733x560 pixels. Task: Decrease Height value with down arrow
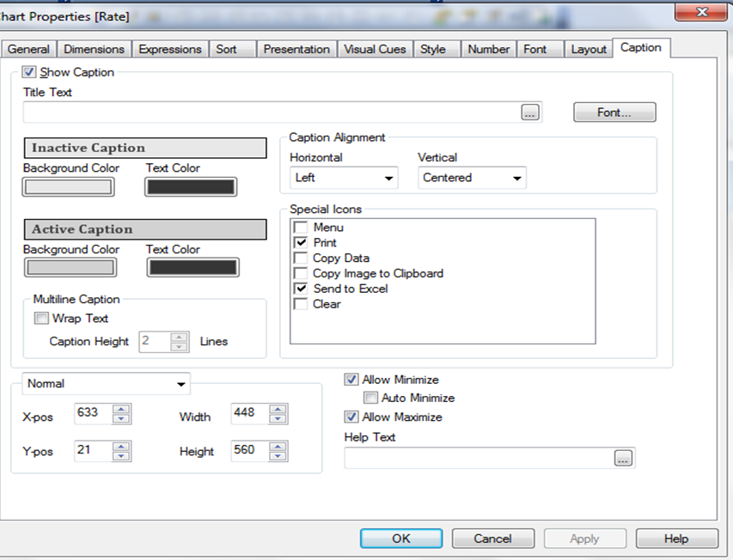tap(278, 457)
